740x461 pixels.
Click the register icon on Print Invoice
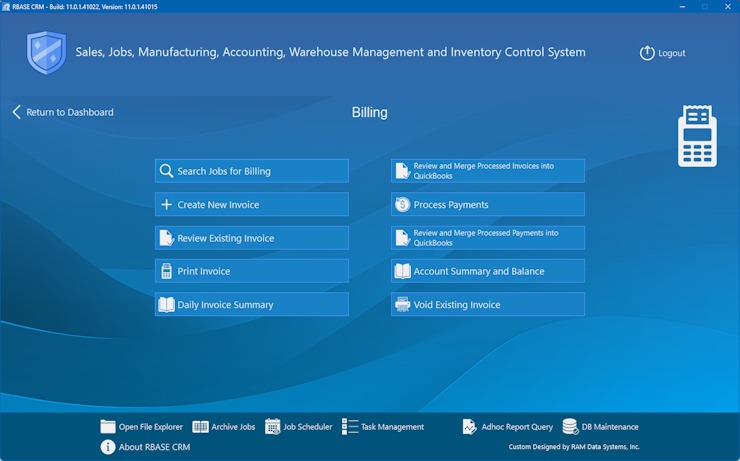tap(166, 271)
